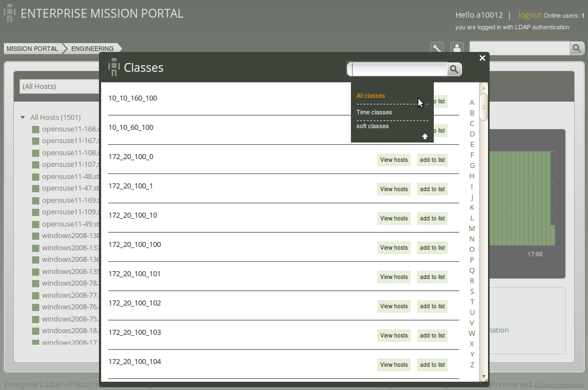The width and height of the screenshot is (588, 390).
Task: Select soft classes filter
Action: 372,126
